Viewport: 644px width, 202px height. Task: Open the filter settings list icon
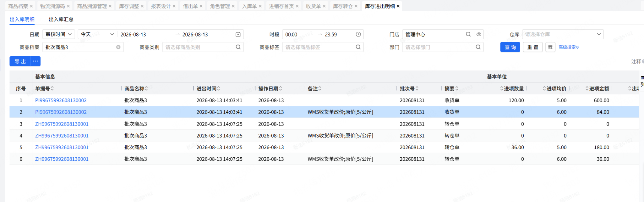pos(550,47)
